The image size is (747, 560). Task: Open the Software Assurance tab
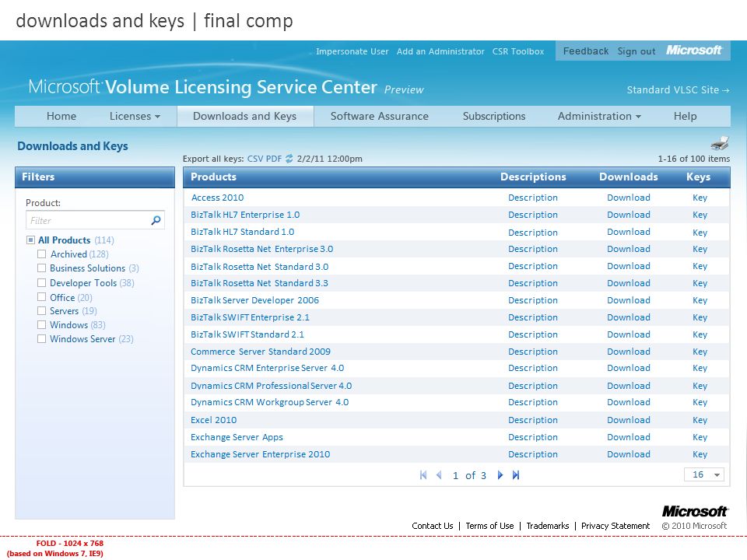(380, 116)
